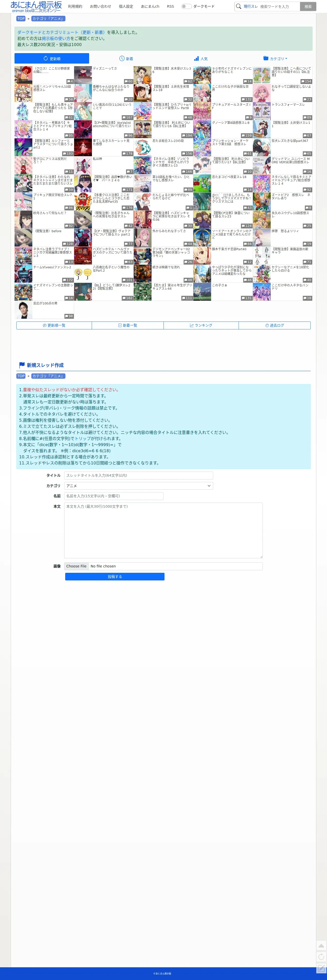The image size is (327, 980).
Task: Click the 本文 text area
Action: [x=163, y=530]
